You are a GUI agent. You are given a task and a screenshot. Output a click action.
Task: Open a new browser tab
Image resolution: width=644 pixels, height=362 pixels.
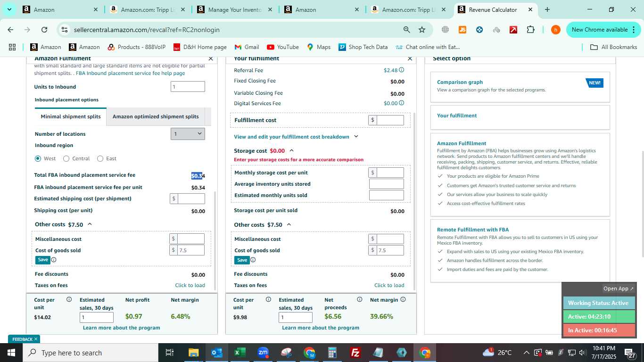547,9
